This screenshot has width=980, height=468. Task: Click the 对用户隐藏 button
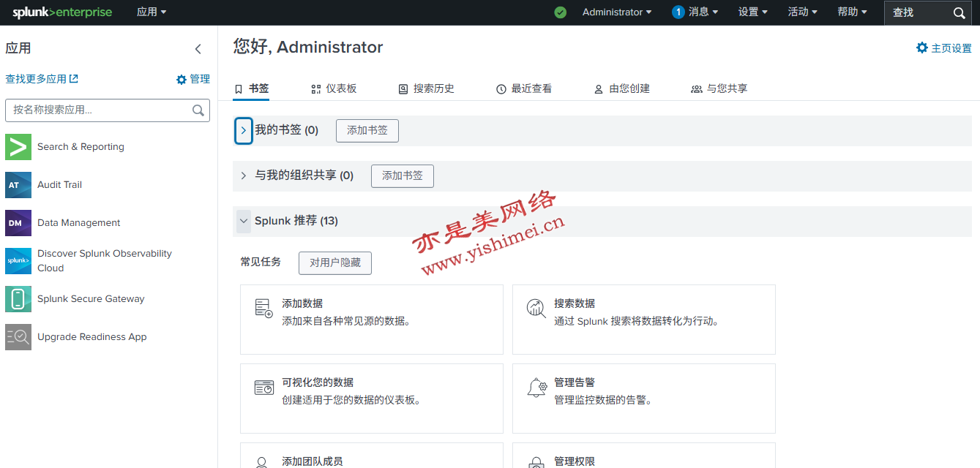(335, 263)
